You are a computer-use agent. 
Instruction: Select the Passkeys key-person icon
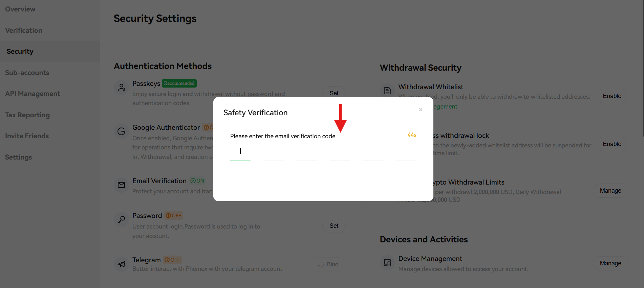[121, 87]
